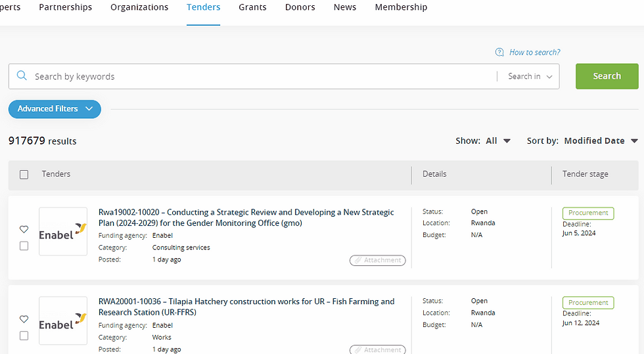Click the magnifier icon in the search bar

pyautogui.click(x=22, y=76)
